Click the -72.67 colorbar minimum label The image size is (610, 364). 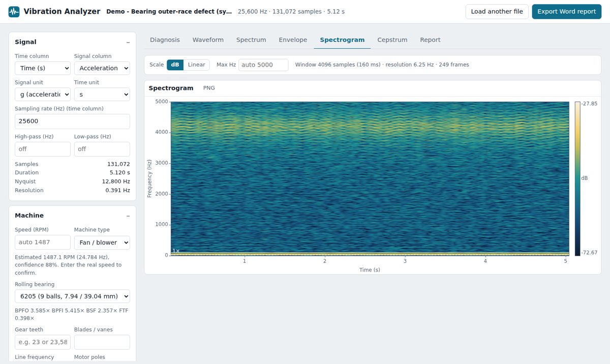[590, 253]
